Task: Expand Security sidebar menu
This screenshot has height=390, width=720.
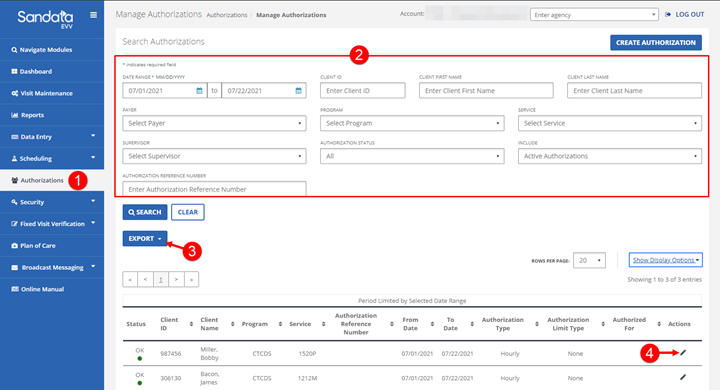Action: pyautogui.click(x=52, y=202)
